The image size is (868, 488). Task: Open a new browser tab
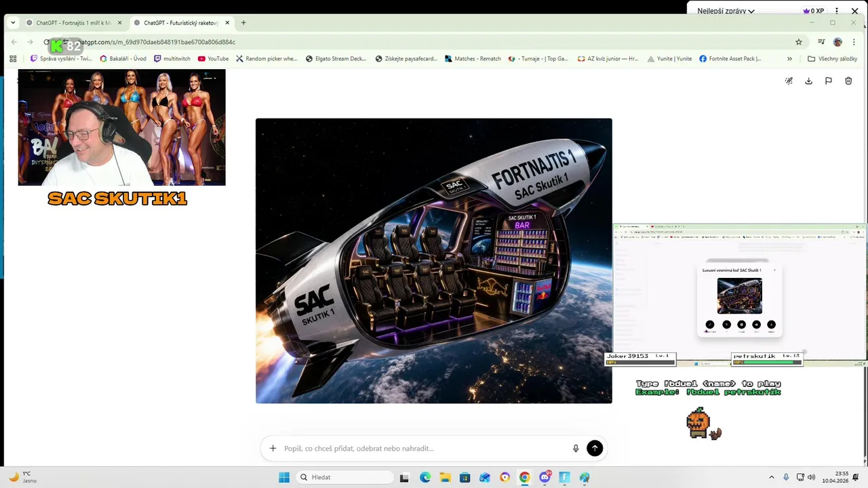point(243,22)
